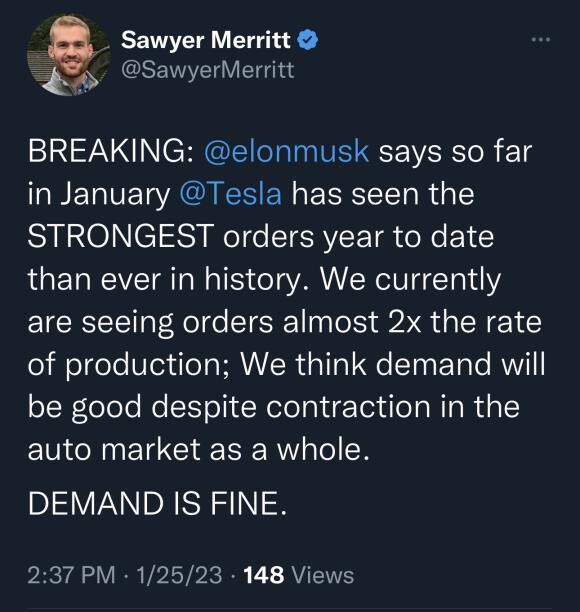Open the tweet's three-dot more options menu

tap(541, 39)
